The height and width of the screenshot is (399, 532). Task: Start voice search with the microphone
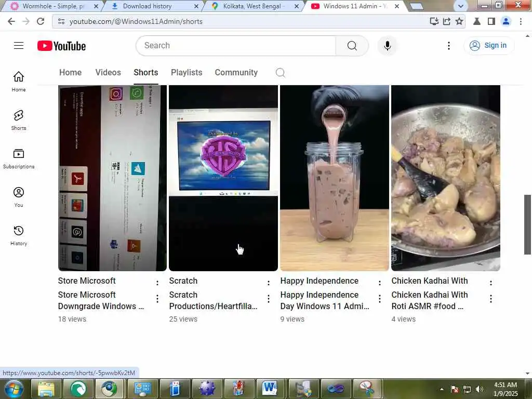[x=387, y=46]
